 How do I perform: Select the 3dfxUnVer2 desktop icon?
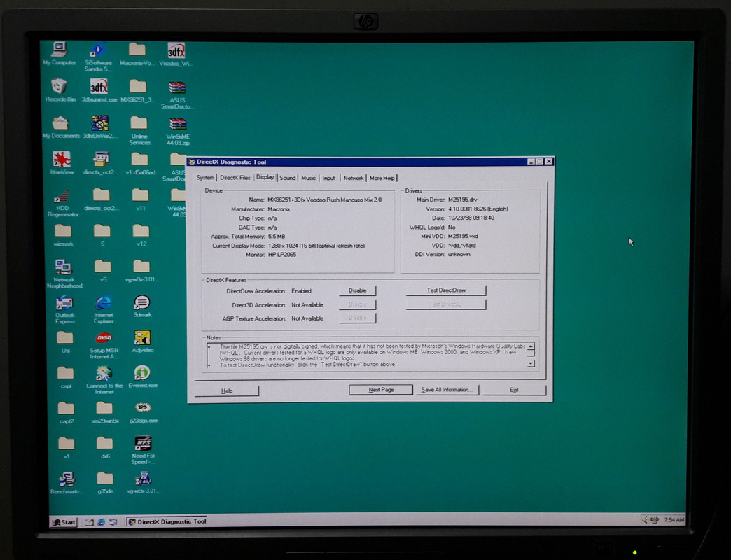click(99, 127)
